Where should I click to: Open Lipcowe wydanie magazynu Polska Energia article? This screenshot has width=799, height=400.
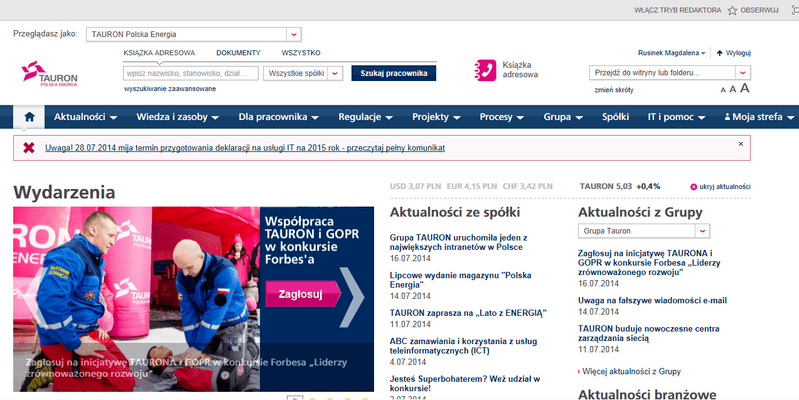click(x=460, y=280)
